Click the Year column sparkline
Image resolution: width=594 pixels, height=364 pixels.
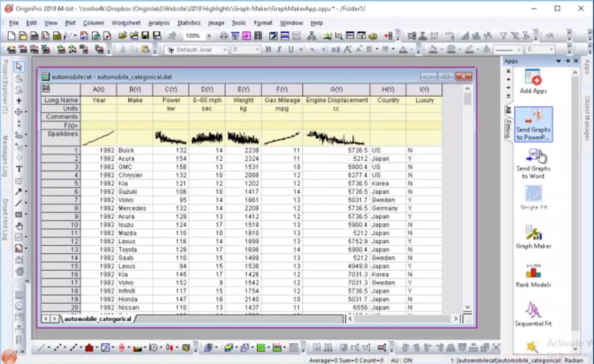click(x=99, y=138)
